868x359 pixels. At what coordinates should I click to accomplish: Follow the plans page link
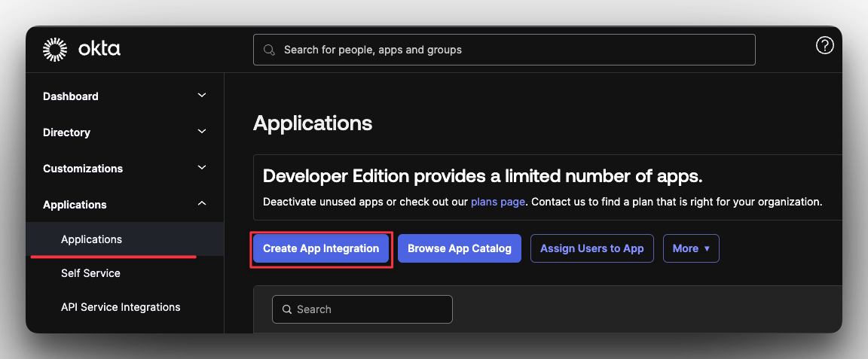[497, 202]
